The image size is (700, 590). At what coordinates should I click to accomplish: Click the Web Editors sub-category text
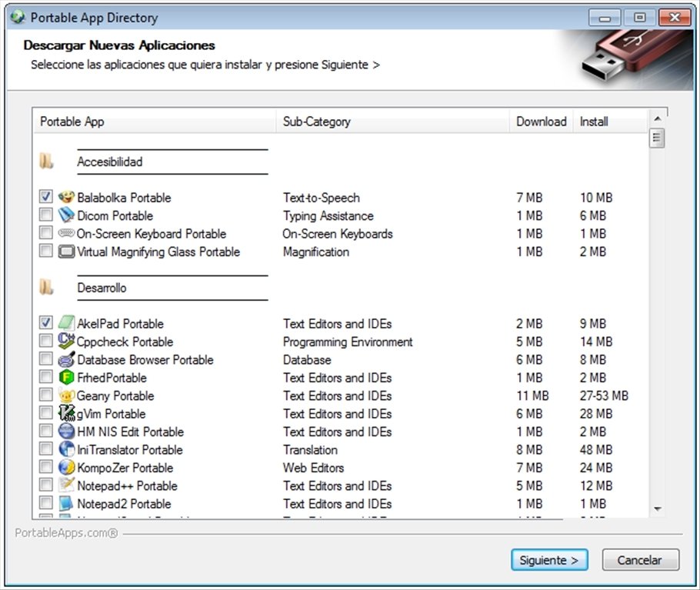click(x=313, y=468)
